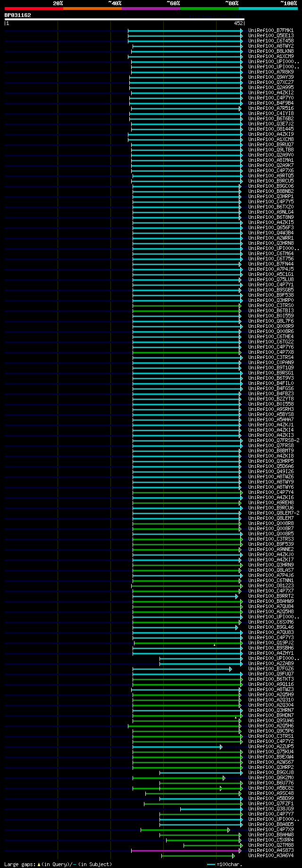
Task: Click the BP031162 query name
Action: (x=18, y=15)
